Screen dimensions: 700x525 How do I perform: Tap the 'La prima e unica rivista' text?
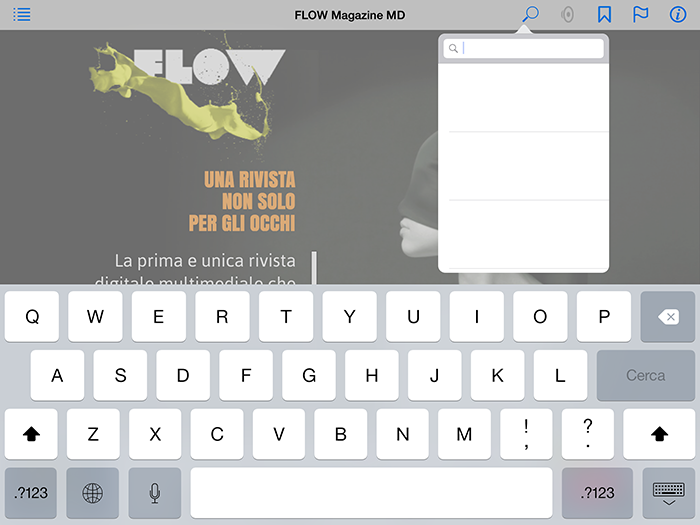click(205, 261)
